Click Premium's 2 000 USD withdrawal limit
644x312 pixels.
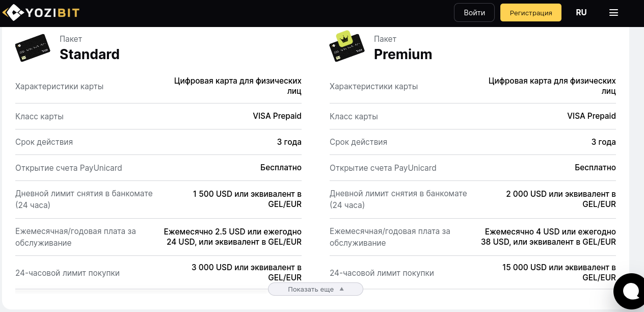click(x=561, y=199)
